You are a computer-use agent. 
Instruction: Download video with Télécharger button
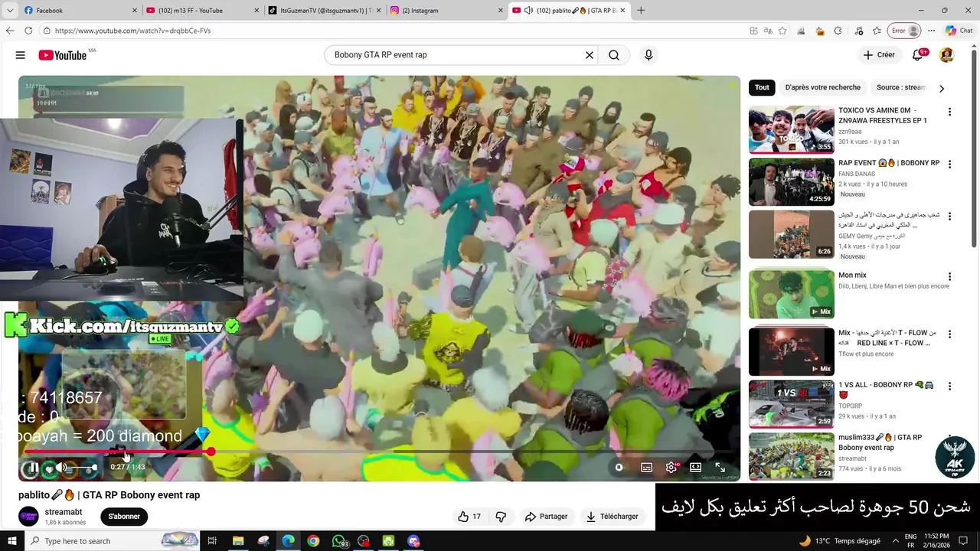(x=612, y=517)
